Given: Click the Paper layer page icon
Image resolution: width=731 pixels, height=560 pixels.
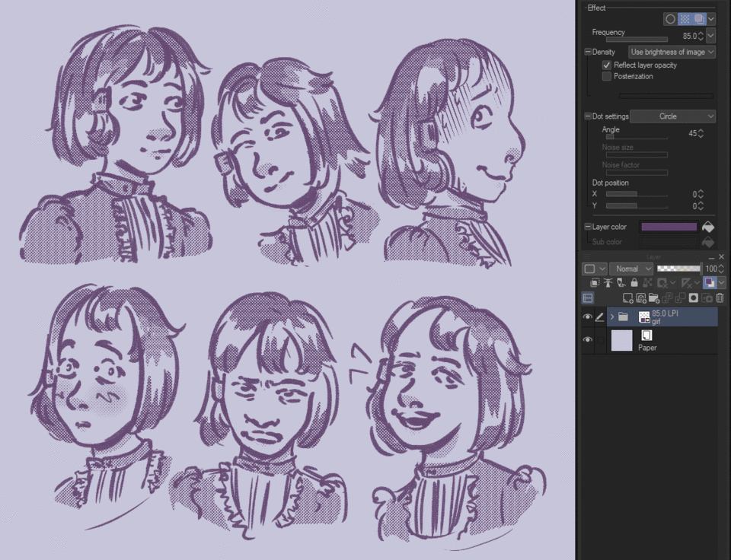Looking at the screenshot, I should pyautogui.click(x=646, y=336).
